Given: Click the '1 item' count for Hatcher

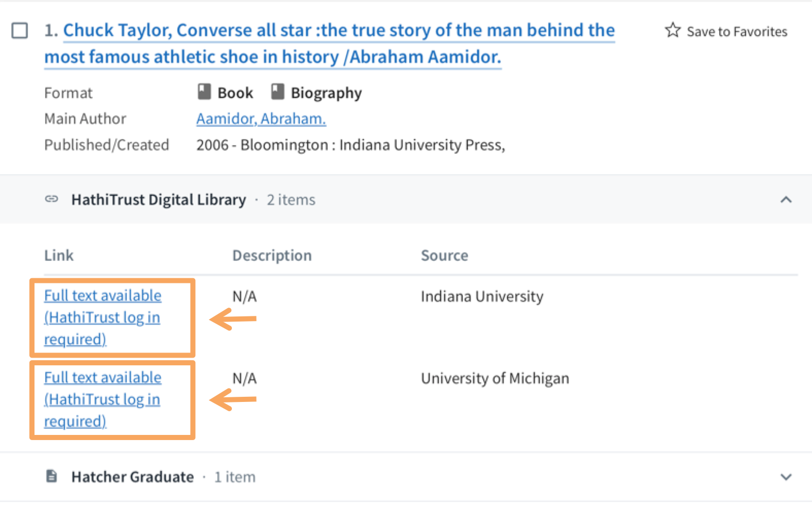Looking at the screenshot, I should [x=234, y=477].
